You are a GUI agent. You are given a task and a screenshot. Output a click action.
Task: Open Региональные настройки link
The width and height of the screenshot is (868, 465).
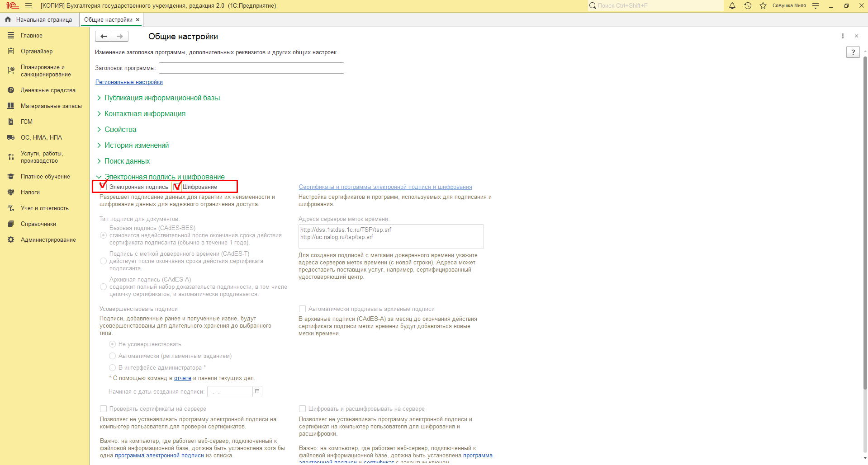tap(129, 82)
